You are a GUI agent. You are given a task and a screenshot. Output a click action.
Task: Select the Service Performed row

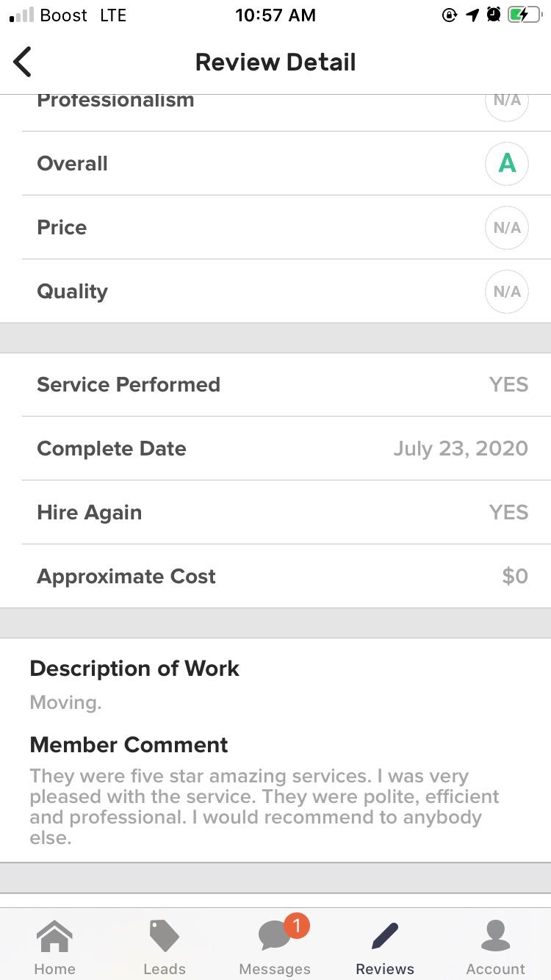tap(275, 384)
